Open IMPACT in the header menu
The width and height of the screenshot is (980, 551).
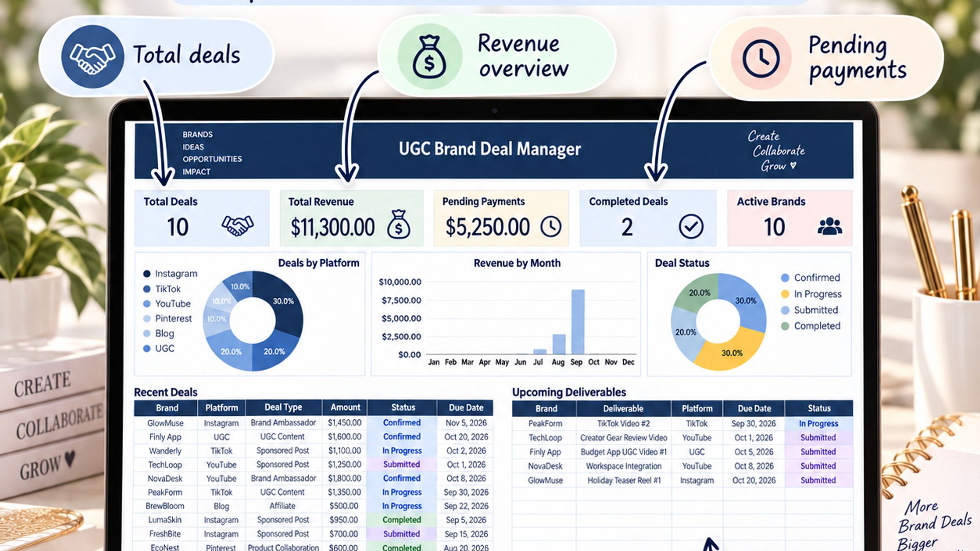(196, 172)
